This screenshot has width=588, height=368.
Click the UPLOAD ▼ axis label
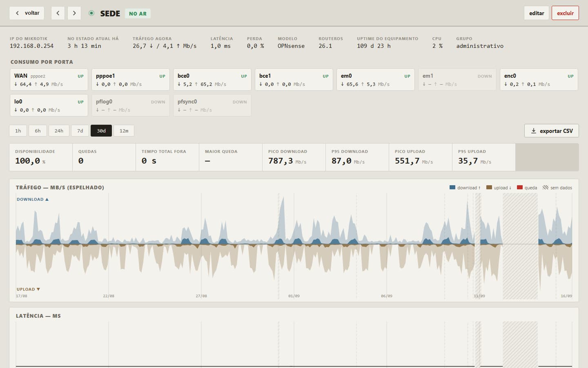pyautogui.click(x=28, y=289)
